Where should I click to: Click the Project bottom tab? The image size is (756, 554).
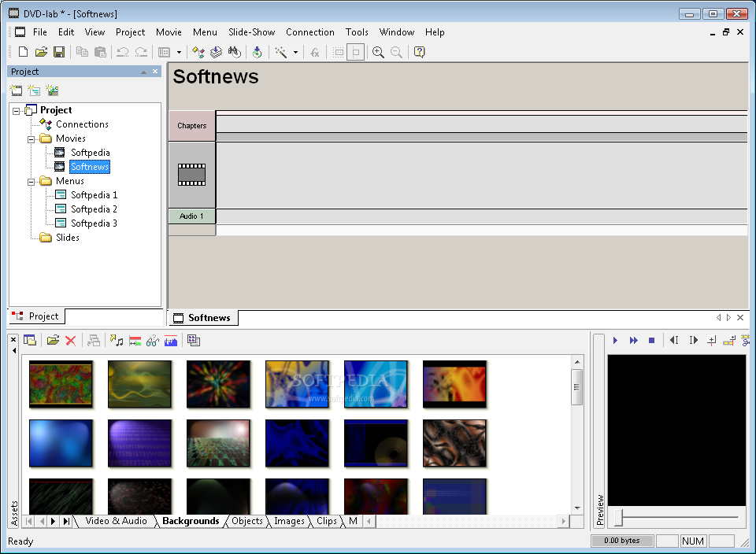coord(37,316)
